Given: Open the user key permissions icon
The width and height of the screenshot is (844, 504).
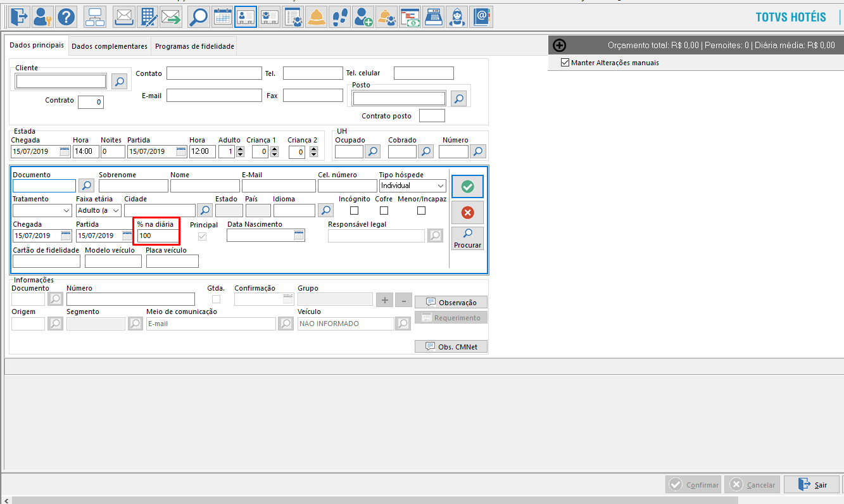Looking at the screenshot, I should [43, 16].
